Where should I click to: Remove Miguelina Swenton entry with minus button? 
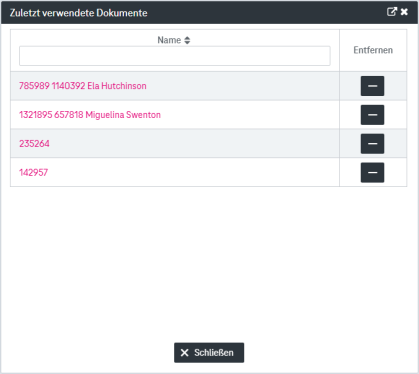tap(372, 115)
